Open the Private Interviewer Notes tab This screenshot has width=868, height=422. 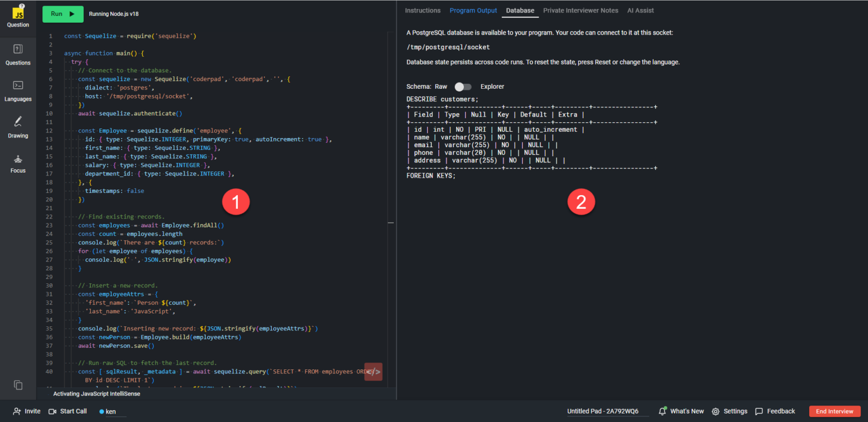pos(580,10)
